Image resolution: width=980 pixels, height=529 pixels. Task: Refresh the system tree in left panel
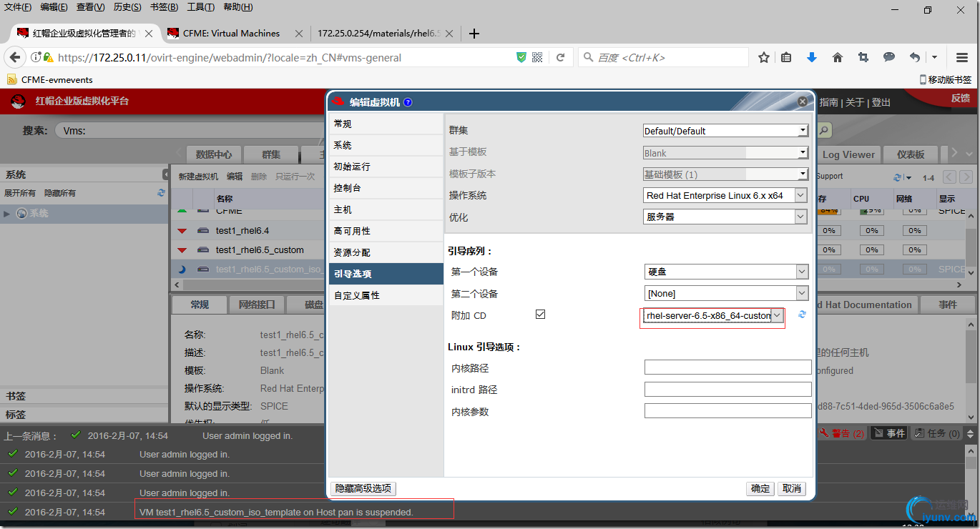point(161,193)
